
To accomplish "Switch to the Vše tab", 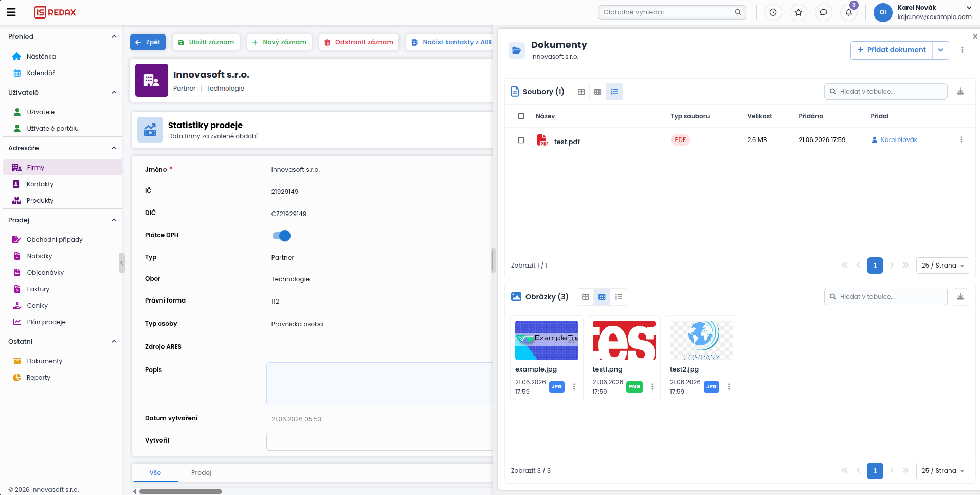I will coord(155,473).
